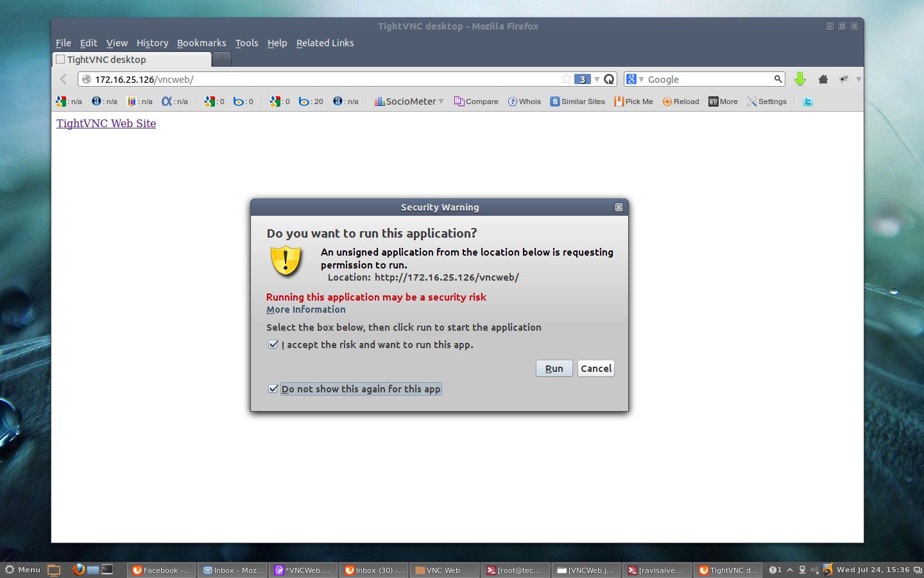Click the browser back arrow button
The width and height of the screenshot is (924, 578).
[63, 79]
